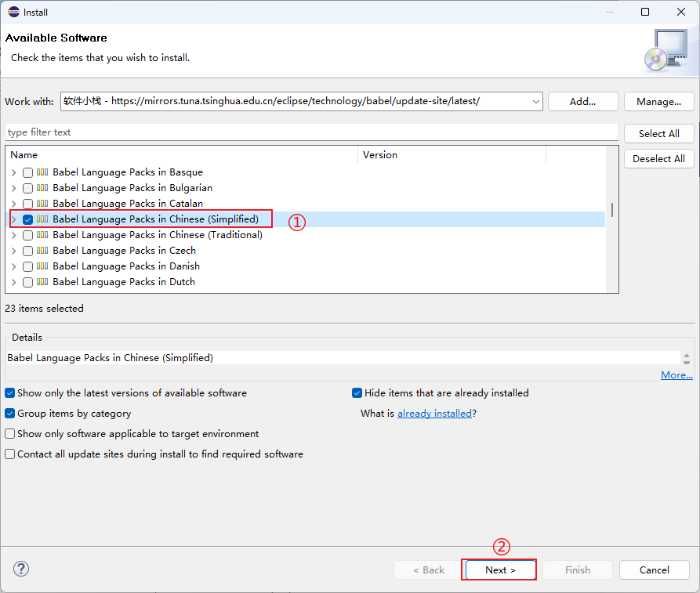The image size is (700, 593).
Task: Check the Dutch language pack checkbox
Action: [27, 282]
